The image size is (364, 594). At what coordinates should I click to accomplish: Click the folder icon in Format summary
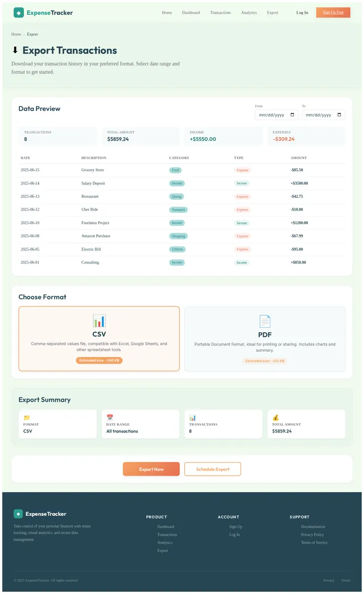[x=27, y=418]
